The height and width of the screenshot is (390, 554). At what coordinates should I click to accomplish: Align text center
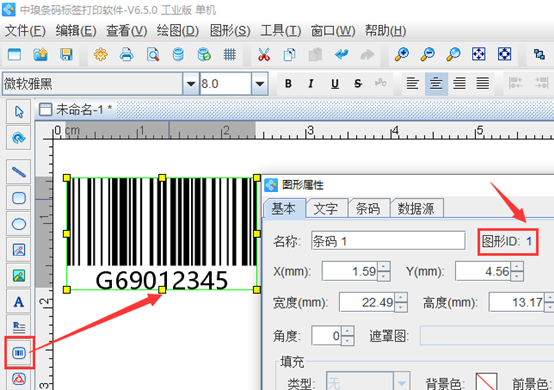[436, 84]
